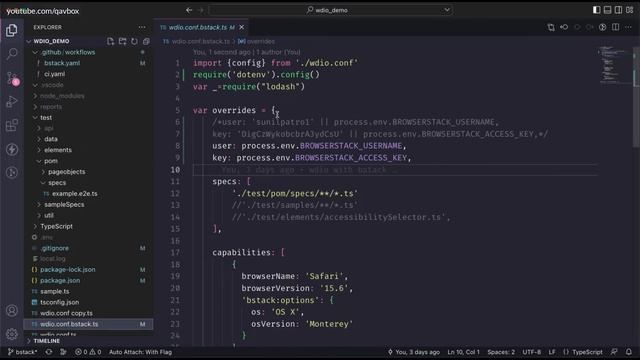The image size is (640, 360).
Task: Refresh the Explorer file tree
Action: point(134,41)
